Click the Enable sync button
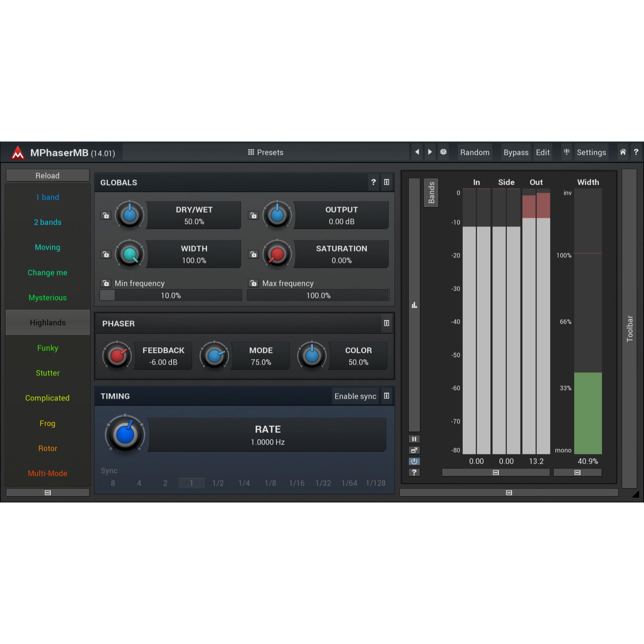The height and width of the screenshot is (644, 644). pyautogui.click(x=355, y=396)
